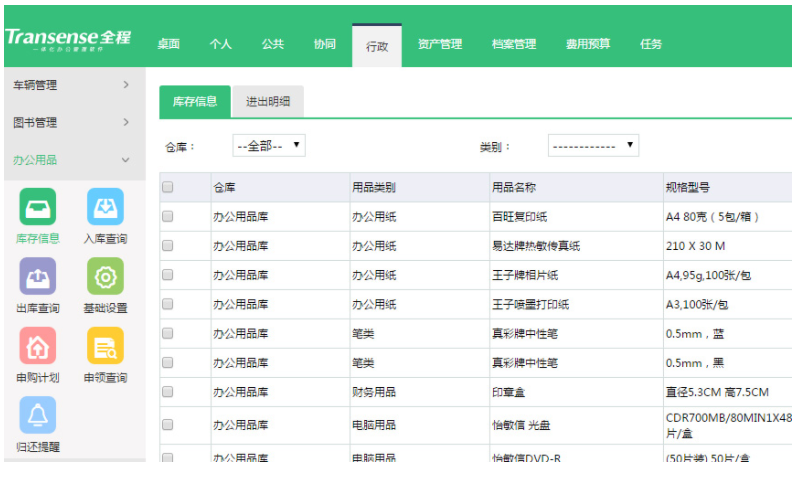Screen dimensions: 797x478
Task: Open the 基础设置 gear icon
Action: (105, 276)
